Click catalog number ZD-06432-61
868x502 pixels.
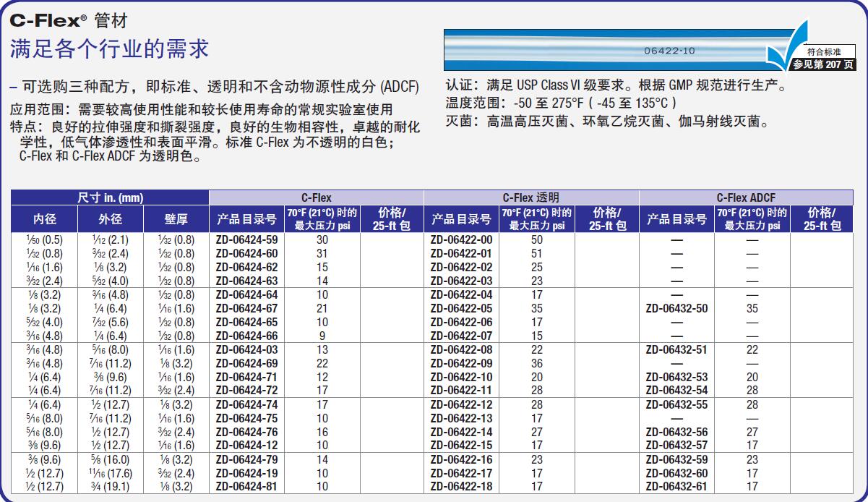pos(676,487)
